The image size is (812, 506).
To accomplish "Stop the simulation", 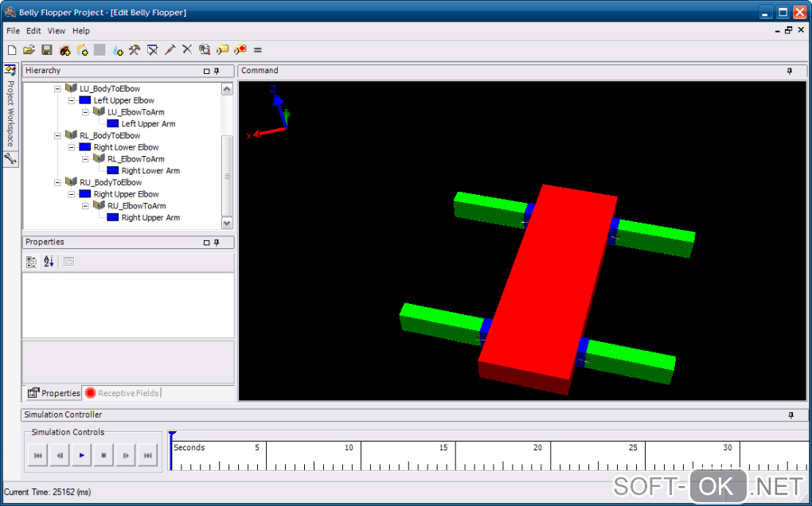I will coord(103,455).
